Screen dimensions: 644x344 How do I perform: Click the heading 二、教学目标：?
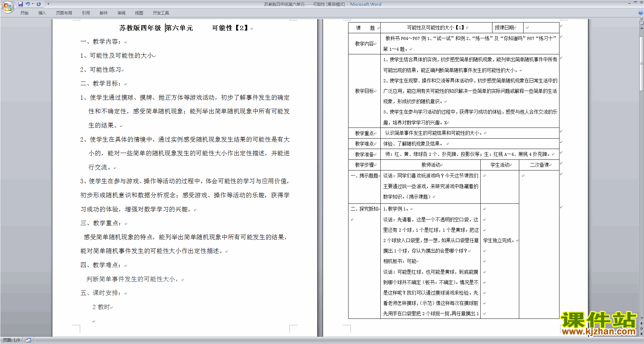101,84
